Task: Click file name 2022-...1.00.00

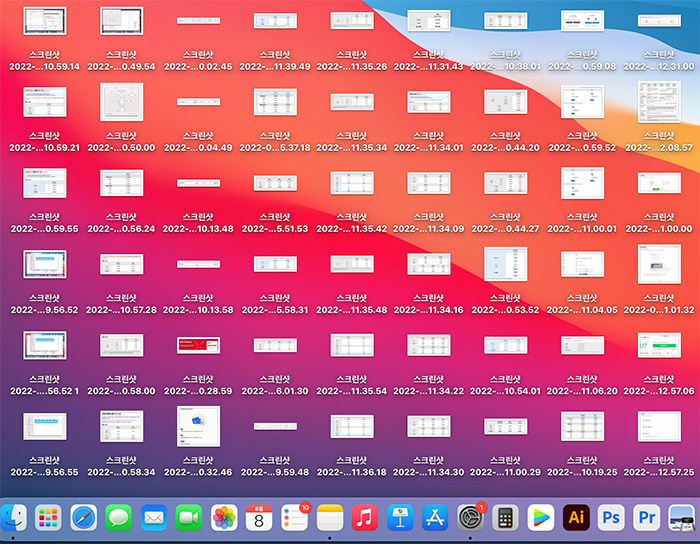Action: (x=659, y=229)
